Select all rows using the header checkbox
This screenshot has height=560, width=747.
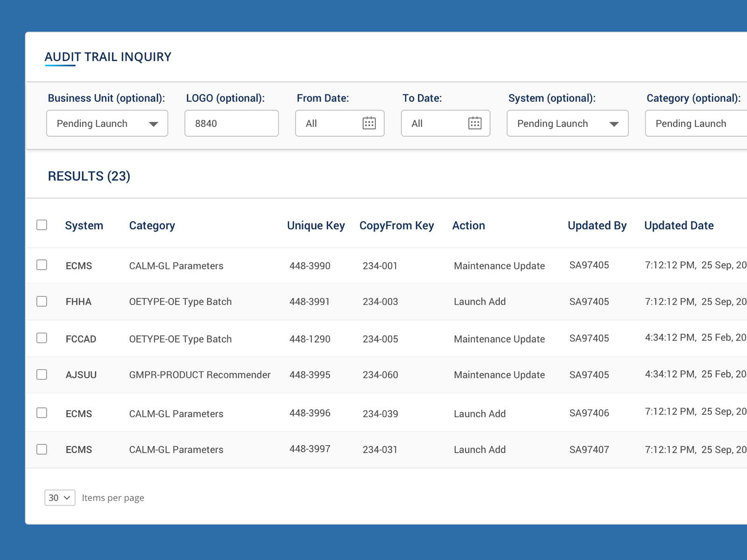(x=42, y=225)
